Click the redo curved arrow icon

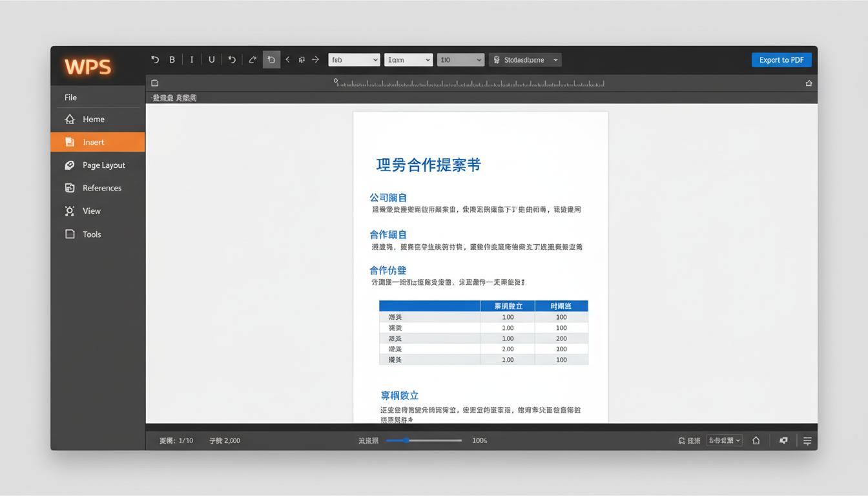tap(253, 59)
